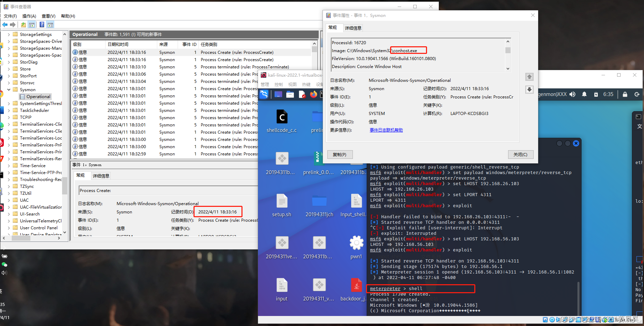Image resolution: width=644 pixels, height=326 pixels.
Task: Click the 关闭(C) close button
Action: click(521, 154)
